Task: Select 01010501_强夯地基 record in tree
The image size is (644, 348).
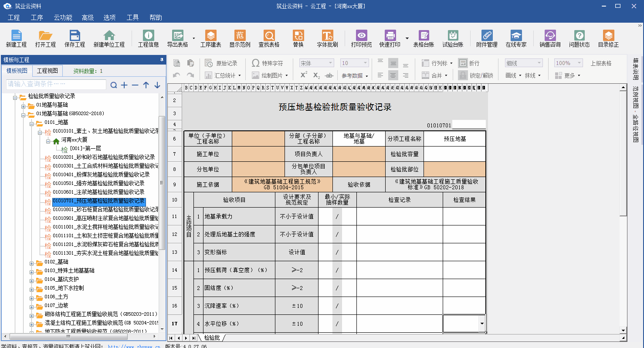Action: [98, 184]
